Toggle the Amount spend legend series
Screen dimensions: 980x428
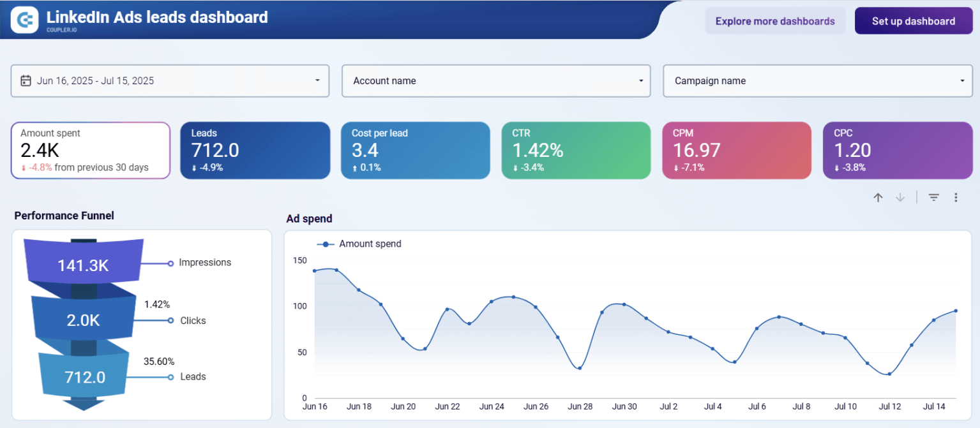coord(359,244)
